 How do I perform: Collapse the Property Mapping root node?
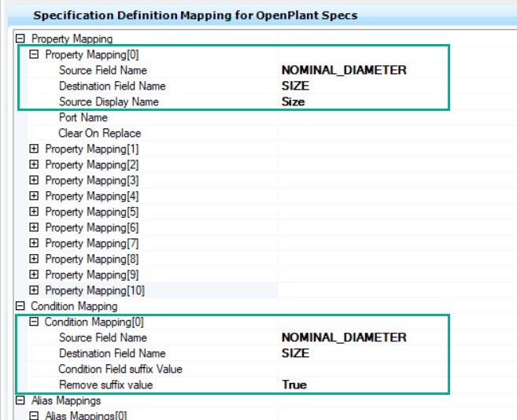click(20, 39)
